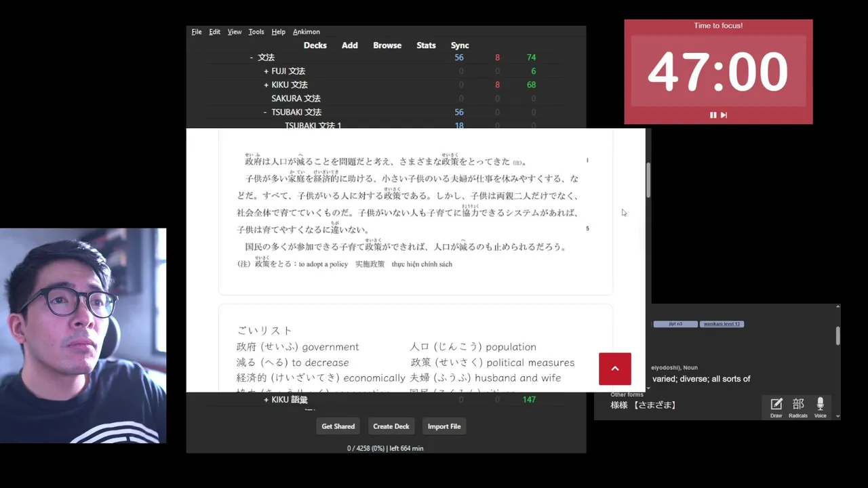Click vocabulary entry 人口 population
This screenshot has height=488, width=868.
pos(473,346)
